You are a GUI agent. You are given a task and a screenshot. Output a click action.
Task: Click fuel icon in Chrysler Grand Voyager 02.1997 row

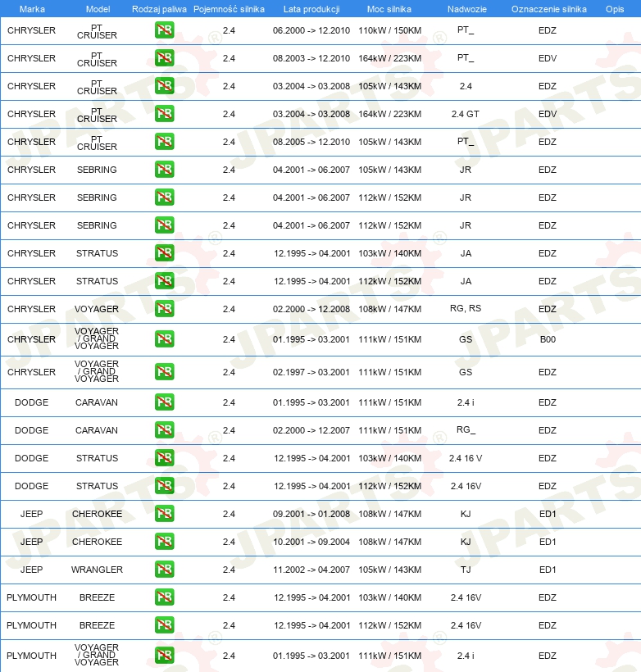point(165,371)
